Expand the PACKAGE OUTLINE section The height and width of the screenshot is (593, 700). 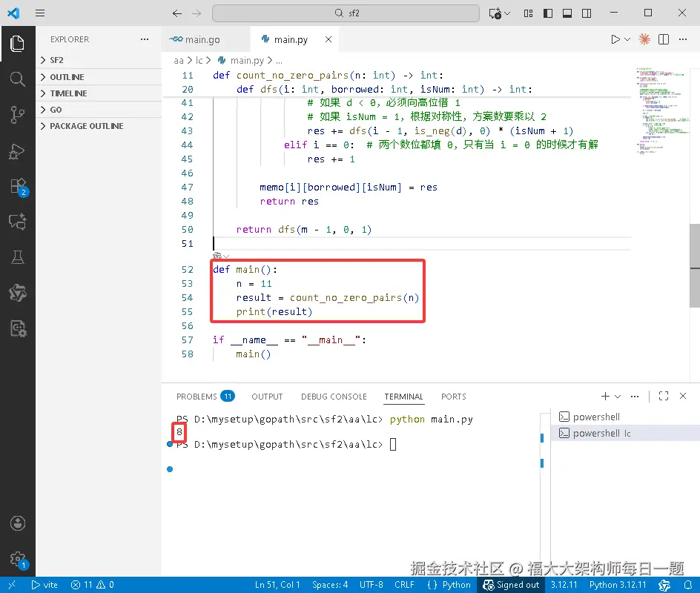point(99,126)
